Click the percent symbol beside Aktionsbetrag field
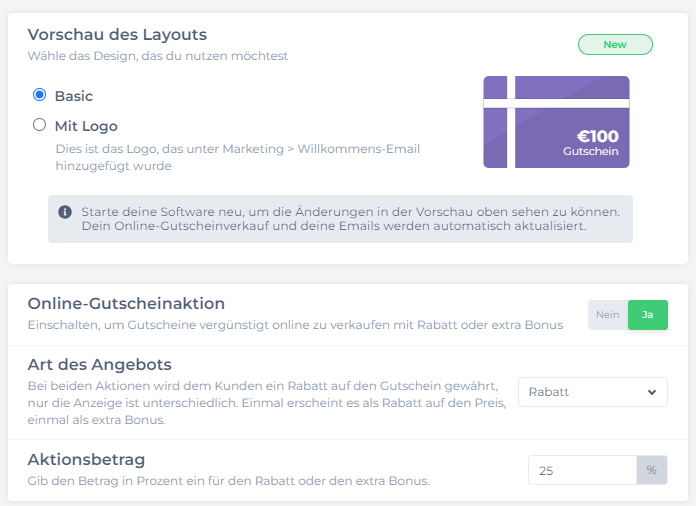Screen dimensions: 696x506 [x=652, y=470]
